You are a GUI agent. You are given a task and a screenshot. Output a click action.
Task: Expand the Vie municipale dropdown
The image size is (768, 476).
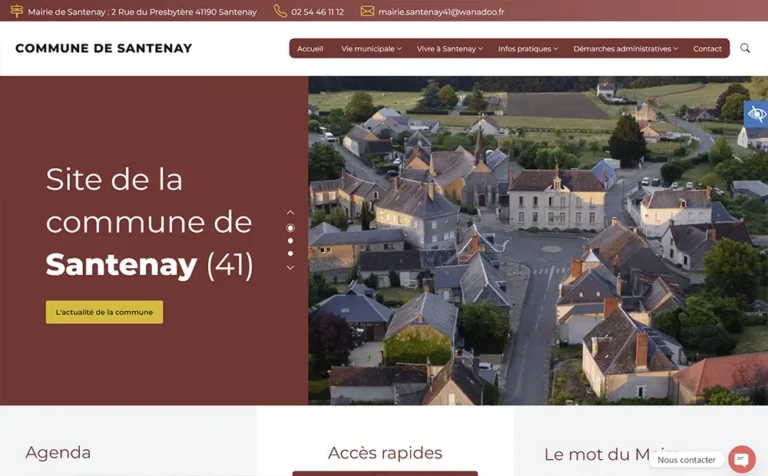click(371, 48)
